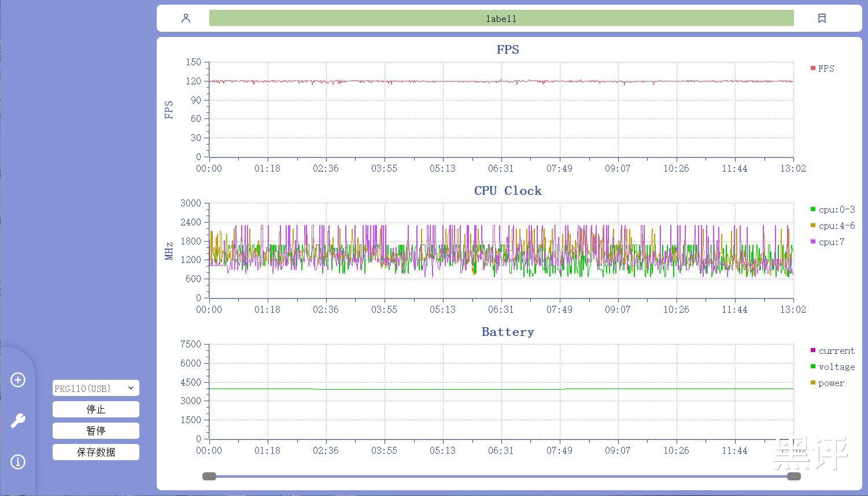The image size is (868, 496).
Task: Open the info circle icon
Action: 18,462
